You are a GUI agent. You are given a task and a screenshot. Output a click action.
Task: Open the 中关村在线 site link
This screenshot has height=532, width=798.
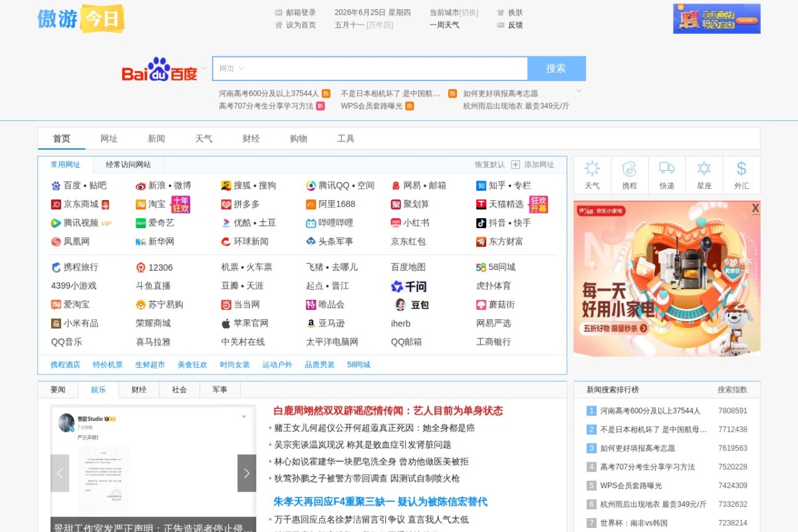click(243, 342)
